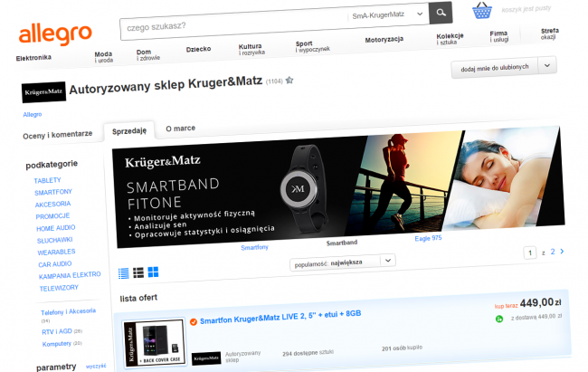Screen dimensions: 588x372
Task: Click Autoryzowany sklep label in offer
Action: [x=242, y=357]
